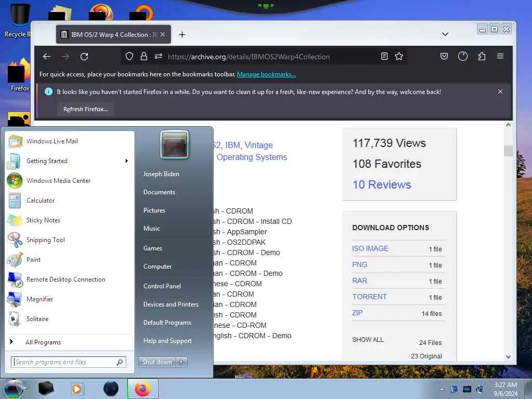The width and height of the screenshot is (532, 399).
Task: Open the IBM topic link
Action: click(232, 145)
